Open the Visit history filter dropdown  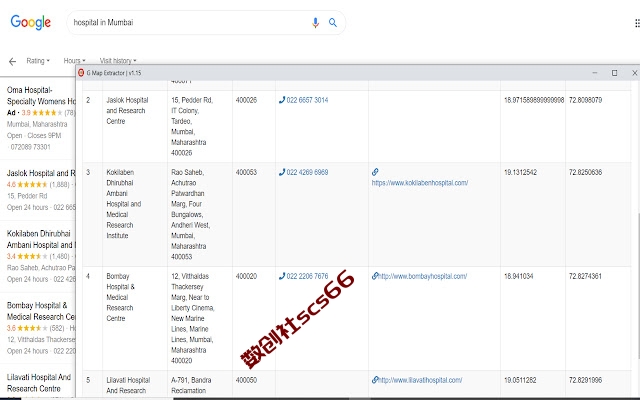118,60
